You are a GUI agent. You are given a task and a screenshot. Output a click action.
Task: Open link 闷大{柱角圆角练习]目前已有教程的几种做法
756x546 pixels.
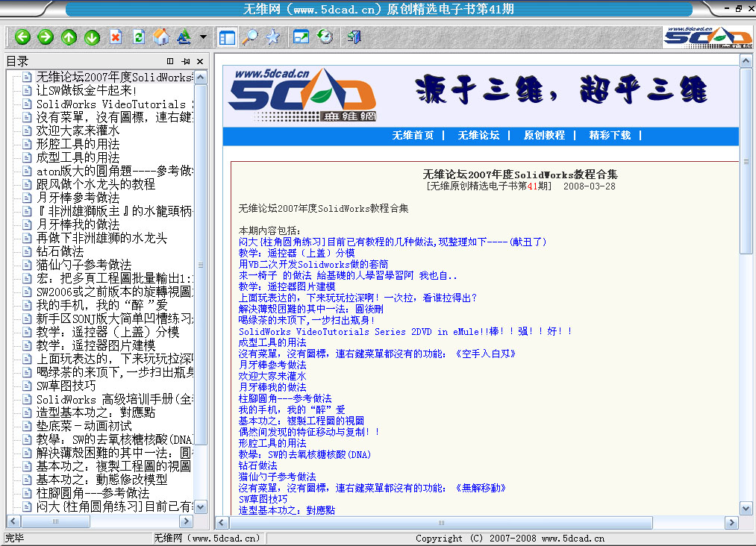[x=393, y=242]
